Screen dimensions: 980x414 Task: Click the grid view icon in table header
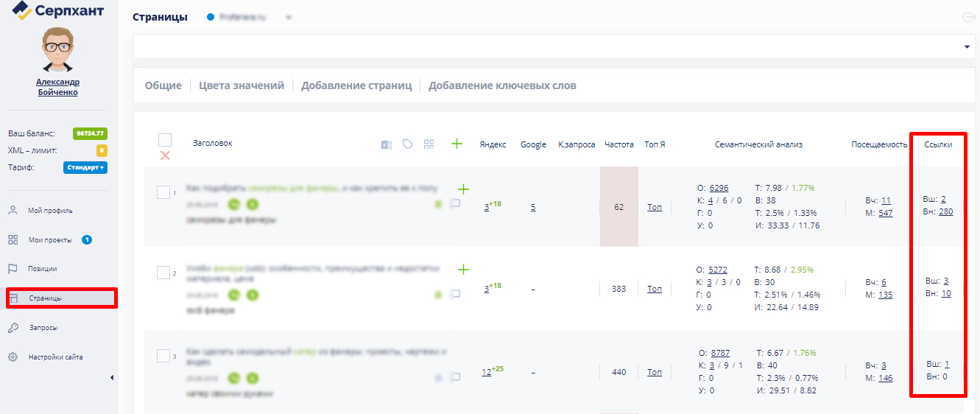429,144
